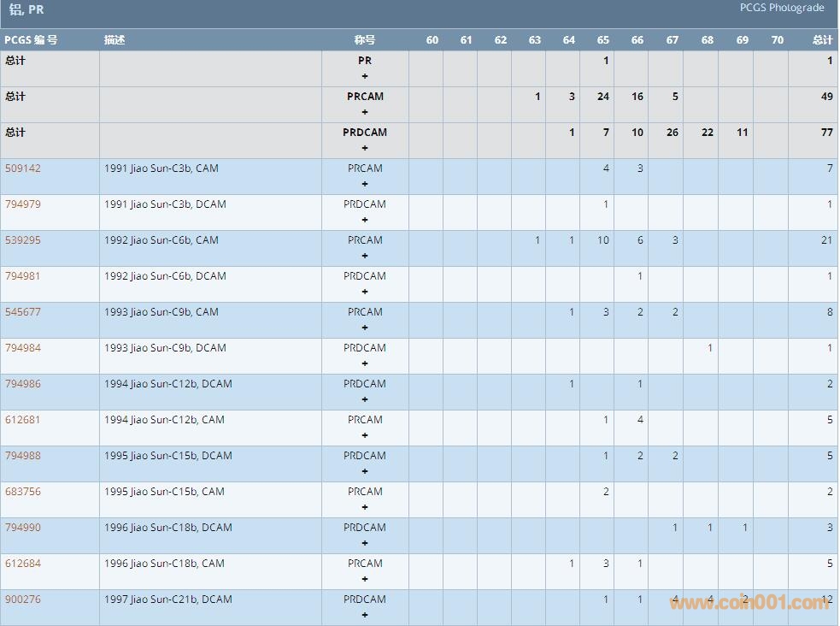Open PCGS number 539295 link
Viewport: 840px width, 626px height.
[23, 240]
